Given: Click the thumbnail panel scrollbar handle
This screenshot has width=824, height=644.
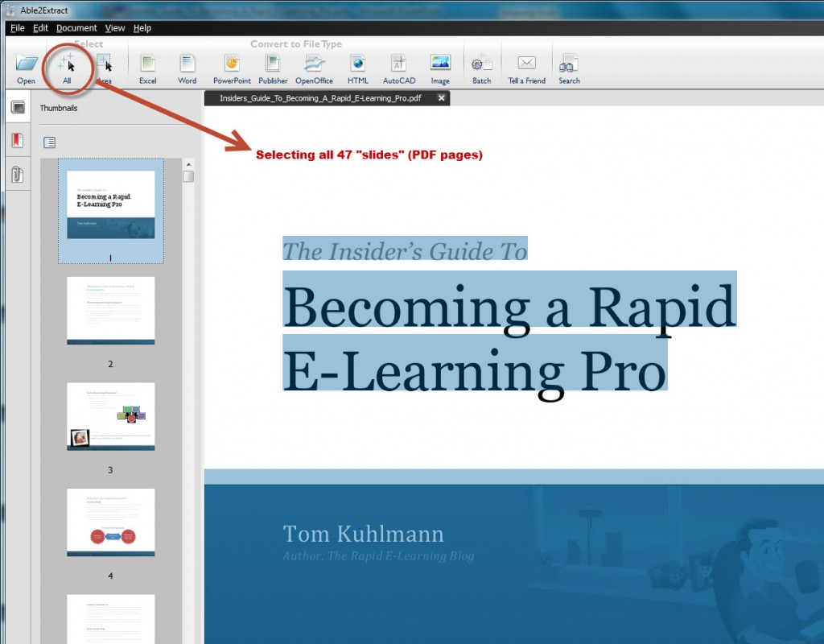Looking at the screenshot, I should click(x=188, y=176).
